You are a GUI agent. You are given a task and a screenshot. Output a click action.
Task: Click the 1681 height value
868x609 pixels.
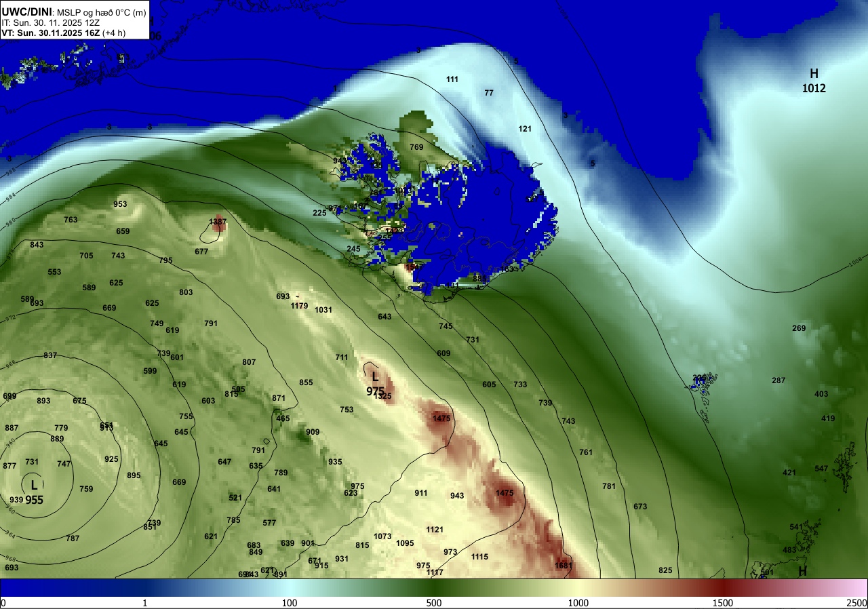coord(564,566)
